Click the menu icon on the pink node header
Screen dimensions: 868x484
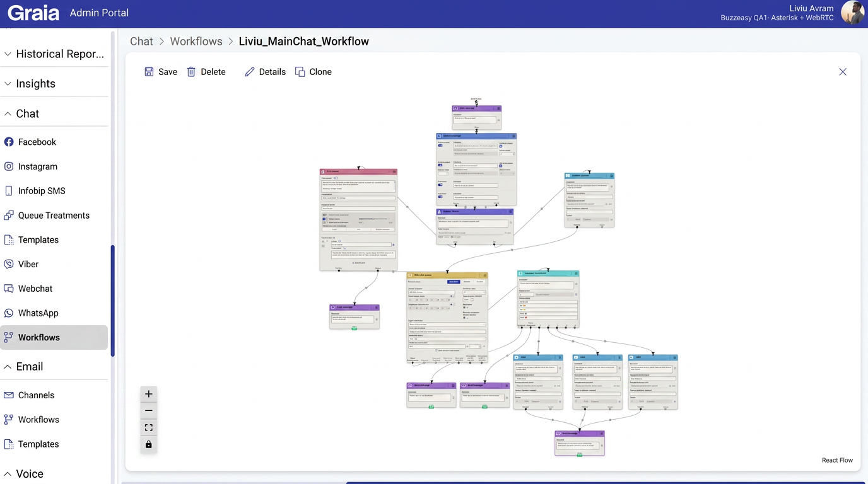pyautogui.click(x=394, y=171)
